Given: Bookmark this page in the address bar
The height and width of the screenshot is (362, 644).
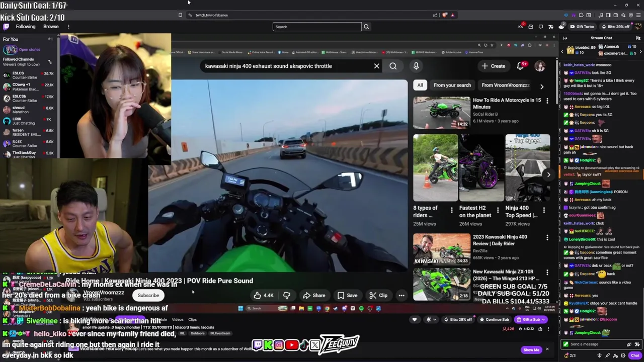Looking at the screenshot, I should pyautogui.click(x=180, y=15).
